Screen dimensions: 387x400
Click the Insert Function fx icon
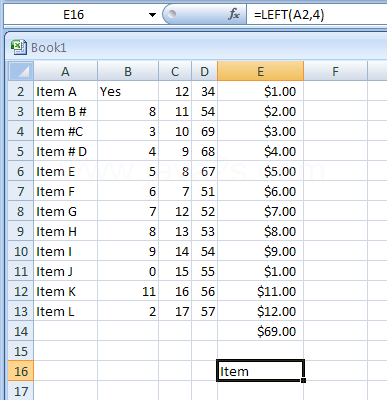[234, 14]
